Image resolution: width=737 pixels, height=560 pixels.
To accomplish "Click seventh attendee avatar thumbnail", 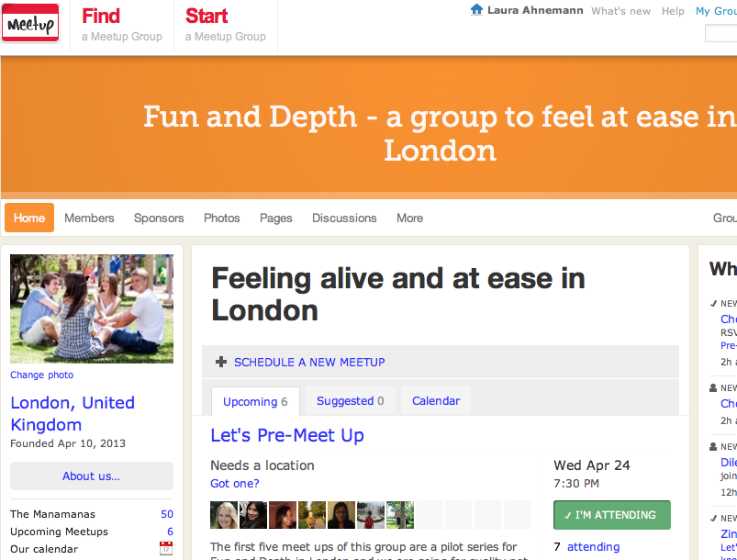I will pyautogui.click(x=400, y=515).
